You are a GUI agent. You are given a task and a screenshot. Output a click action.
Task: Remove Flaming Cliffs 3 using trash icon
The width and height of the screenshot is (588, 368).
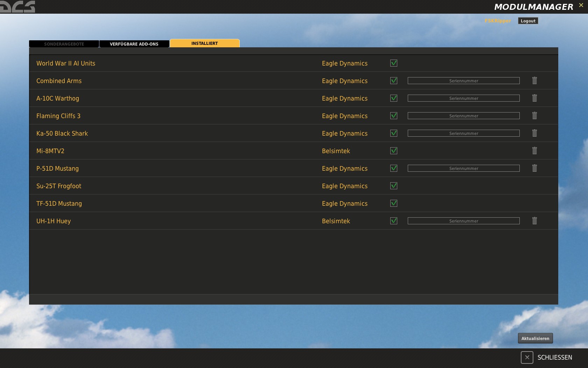(x=534, y=116)
